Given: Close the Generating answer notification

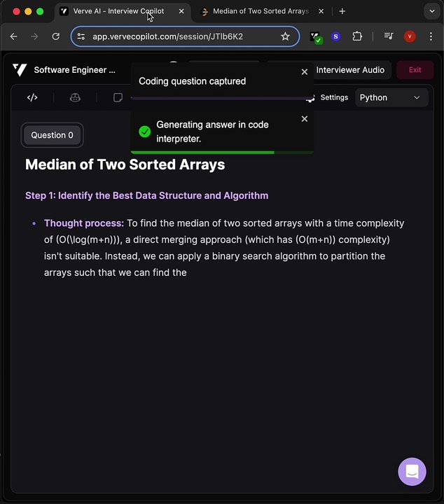Looking at the screenshot, I should (305, 119).
